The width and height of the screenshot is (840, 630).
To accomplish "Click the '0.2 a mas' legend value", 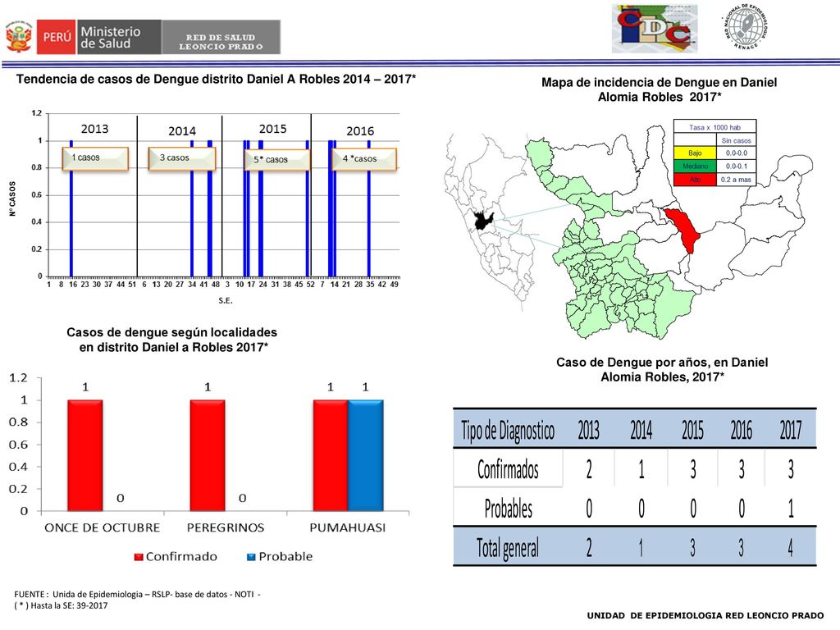I will pos(736,180).
